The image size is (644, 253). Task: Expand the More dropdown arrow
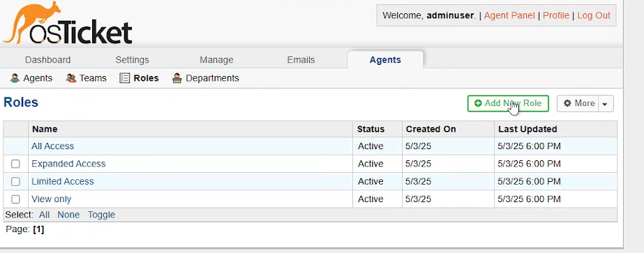point(605,104)
